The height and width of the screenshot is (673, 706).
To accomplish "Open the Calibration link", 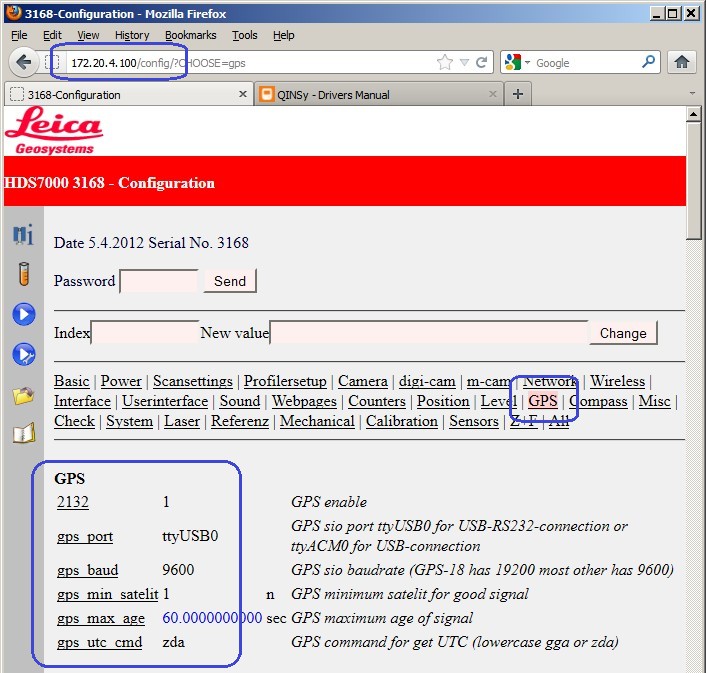I will (x=402, y=421).
